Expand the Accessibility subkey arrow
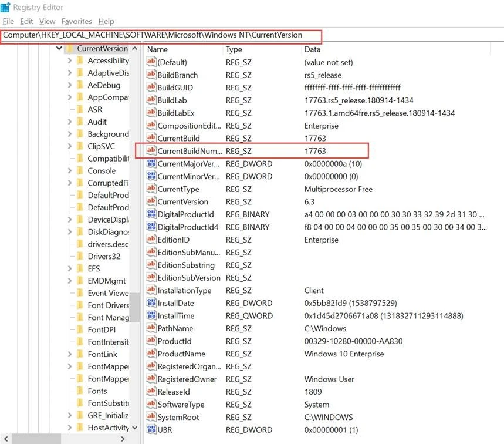The image size is (504, 444). tap(70, 60)
